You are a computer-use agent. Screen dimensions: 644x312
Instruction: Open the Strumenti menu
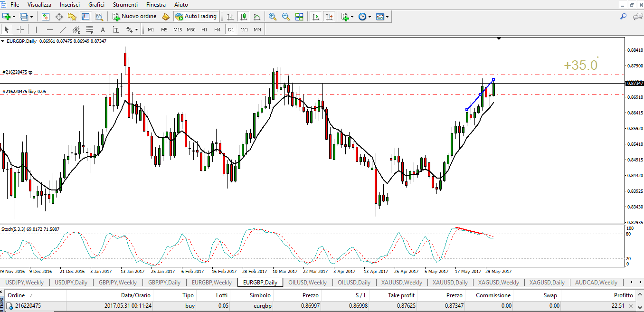click(125, 4)
